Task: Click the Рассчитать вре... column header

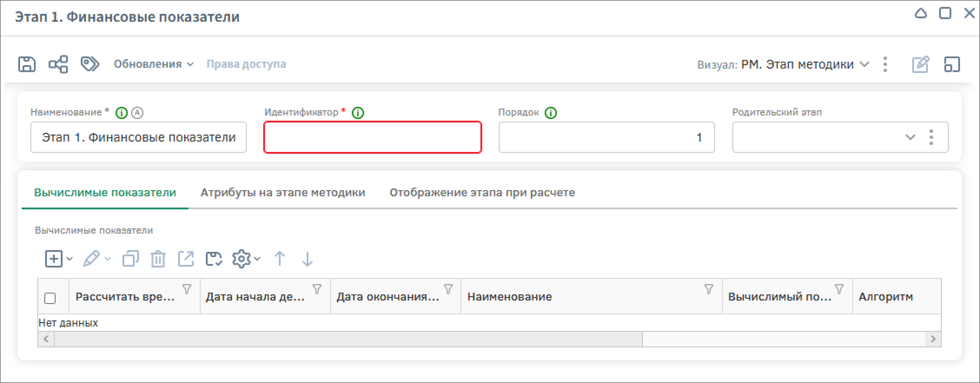Action: point(125,297)
